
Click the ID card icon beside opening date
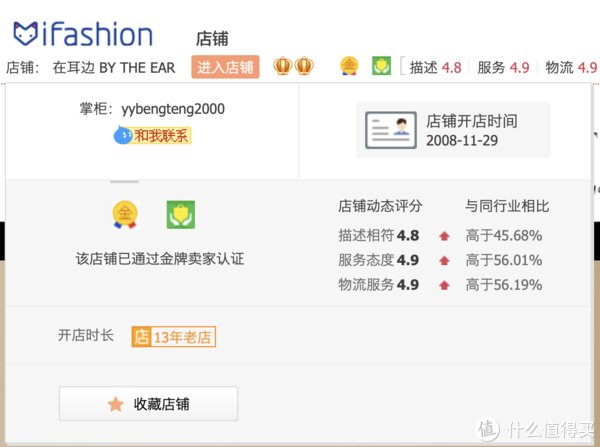pyautogui.click(x=391, y=130)
